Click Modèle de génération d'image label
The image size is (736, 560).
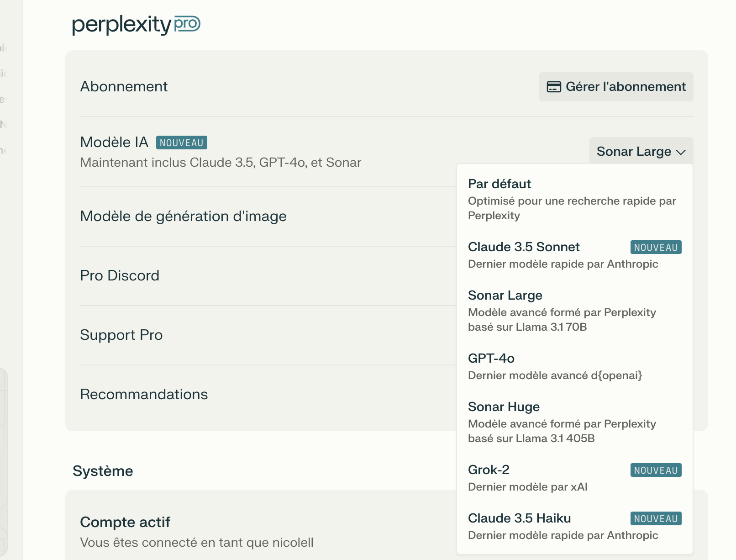click(184, 216)
